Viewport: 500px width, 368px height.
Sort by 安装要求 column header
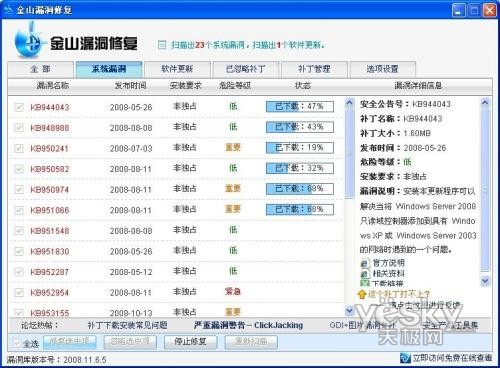click(185, 86)
